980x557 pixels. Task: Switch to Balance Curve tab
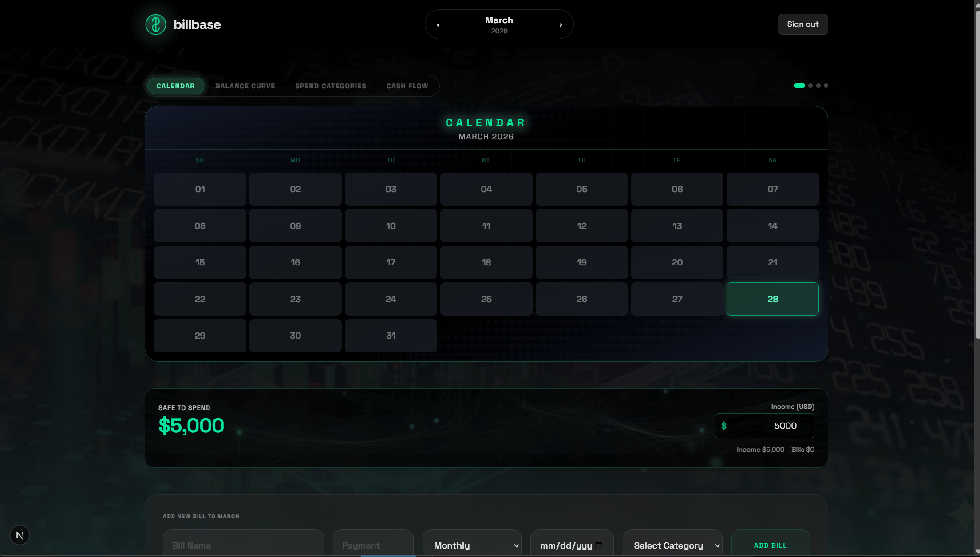[245, 86]
